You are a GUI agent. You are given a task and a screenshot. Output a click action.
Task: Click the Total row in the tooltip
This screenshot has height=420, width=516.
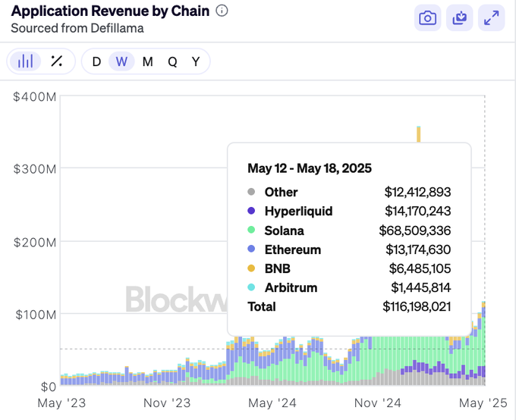tap(262, 306)
